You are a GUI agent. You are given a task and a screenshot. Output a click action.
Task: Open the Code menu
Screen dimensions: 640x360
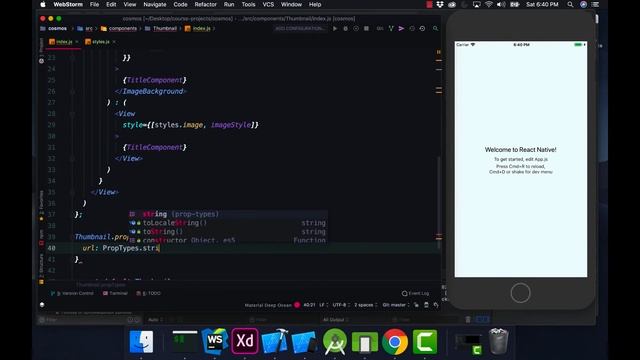point(180,4)
